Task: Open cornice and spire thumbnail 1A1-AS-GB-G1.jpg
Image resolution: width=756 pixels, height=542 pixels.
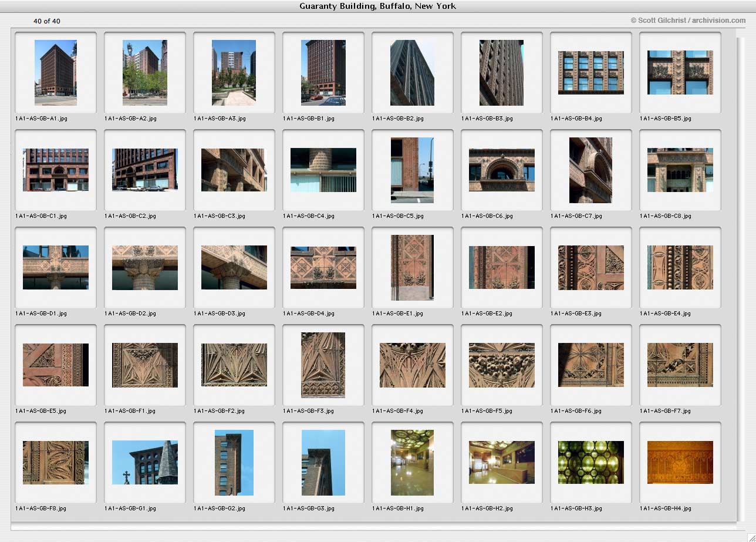Action: (145, 462)
